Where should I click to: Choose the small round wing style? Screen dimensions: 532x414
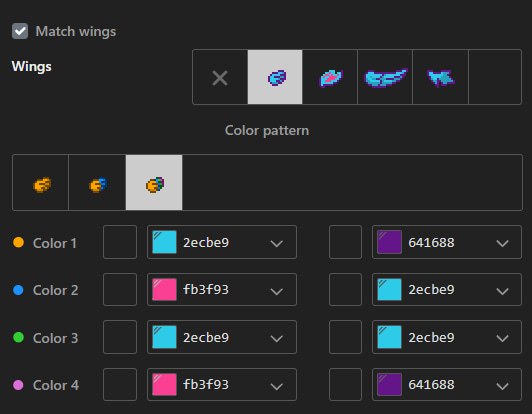pos(275,77)
